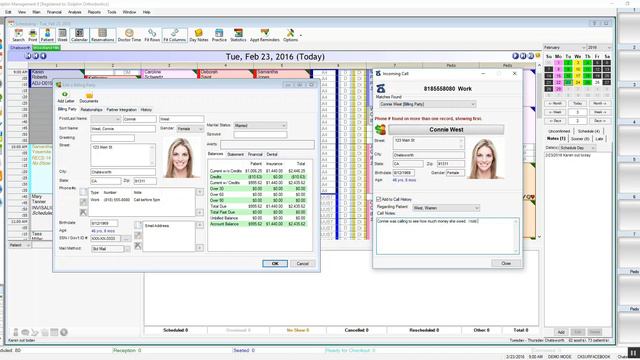Toggle the Calendar toolbar icon
This screenshot has width=640, height=360.
pyautogui.click(x=79, y=35)
